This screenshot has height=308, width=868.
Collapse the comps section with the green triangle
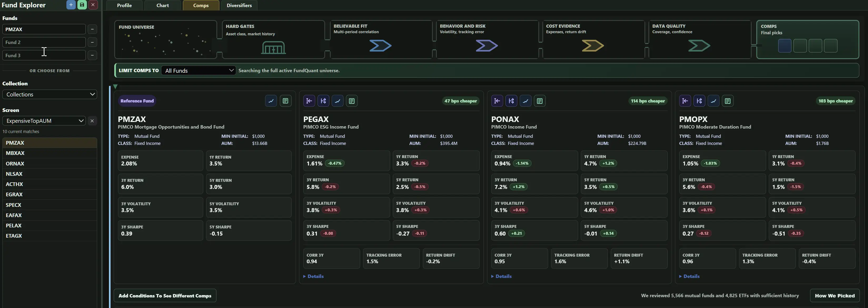click(x=115, y=87)
